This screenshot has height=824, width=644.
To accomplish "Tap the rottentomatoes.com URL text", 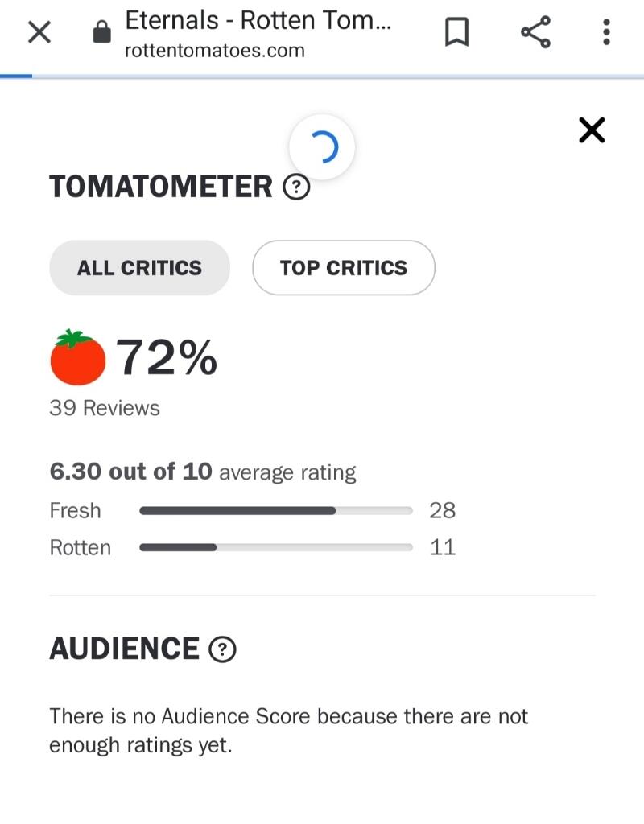I will [215, 51].
